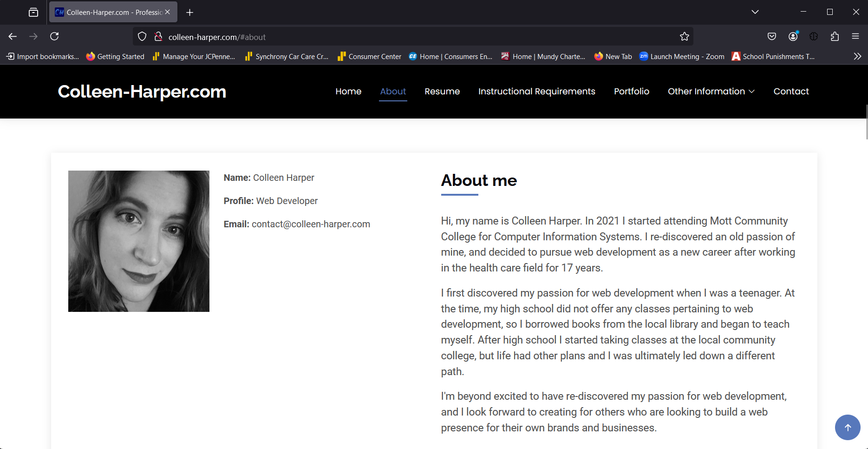Viewport: 868px width, 449px height.
Task: Open a new tab with plus button
Action: coord(189,13)
